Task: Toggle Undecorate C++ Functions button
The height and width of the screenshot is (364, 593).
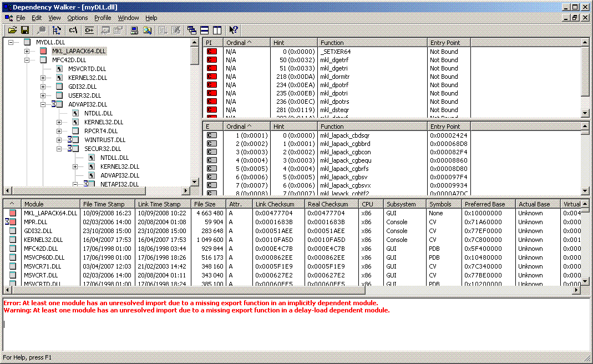Action: tap(89, 30)
